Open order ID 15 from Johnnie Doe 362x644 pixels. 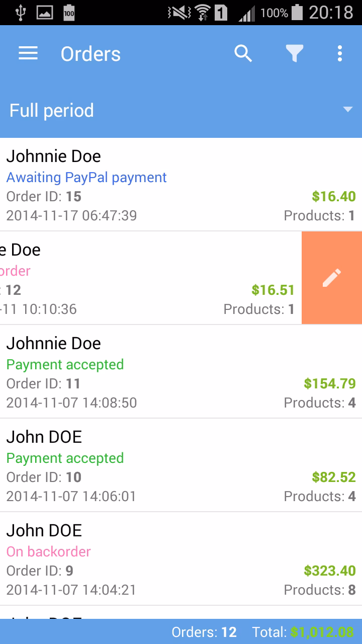pyautogui.click(x=181, y=185)
